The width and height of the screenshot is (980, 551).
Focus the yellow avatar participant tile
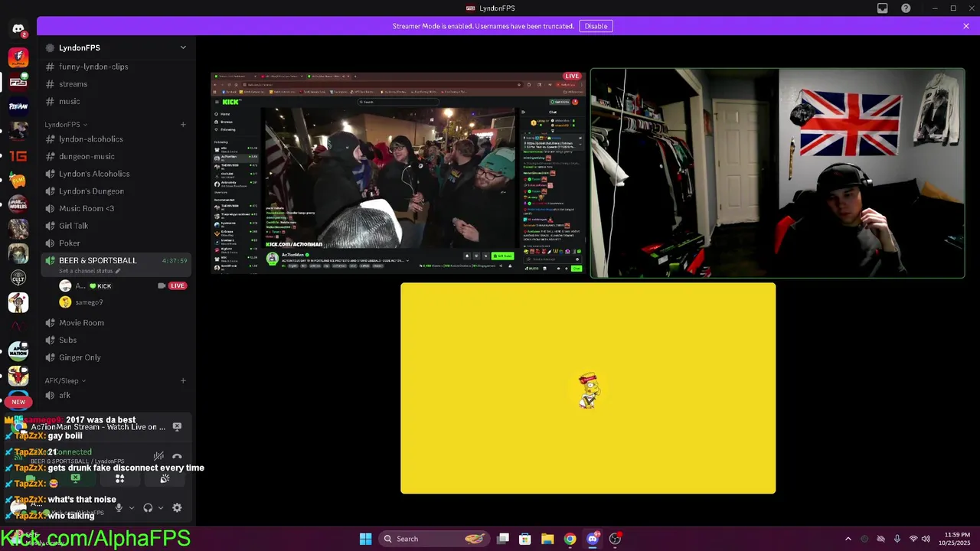coord(588,388)
